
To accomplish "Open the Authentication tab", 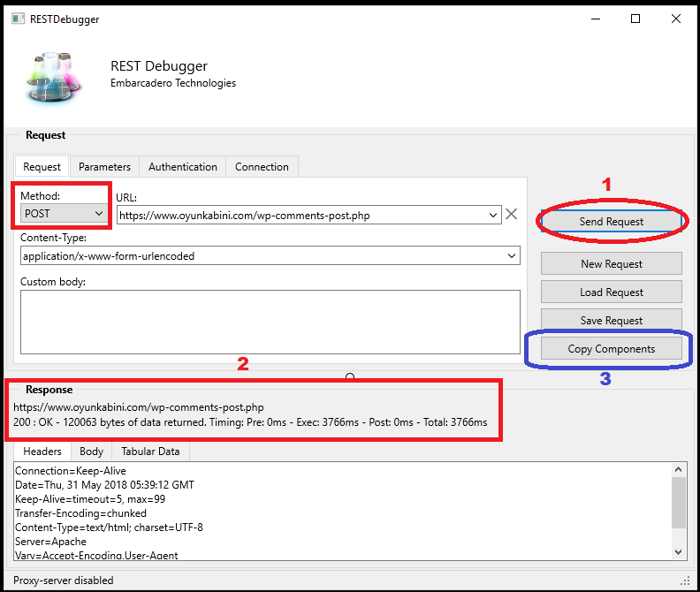I will (x=183, y=166).
